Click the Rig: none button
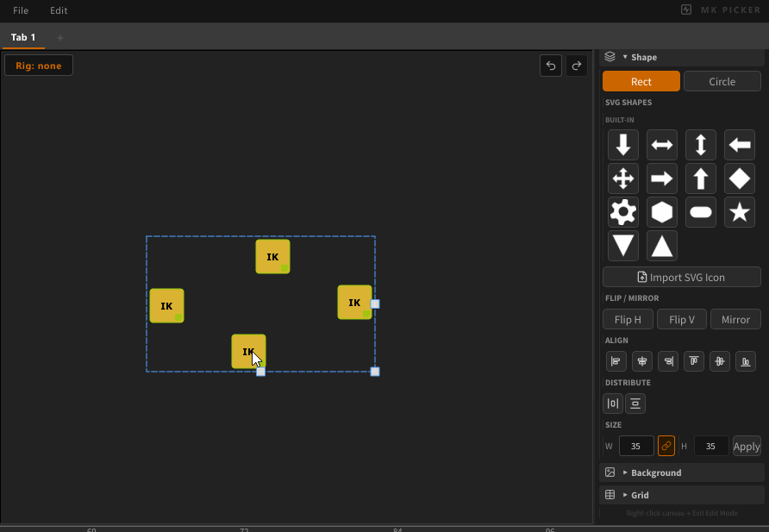The height and width of the screenshot is (532, 769). pyautogui.click(x=39, y=66)
